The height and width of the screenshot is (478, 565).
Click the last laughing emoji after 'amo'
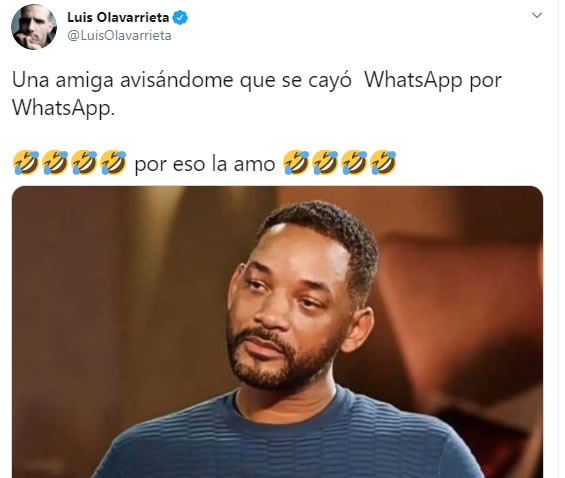[383, 163]
